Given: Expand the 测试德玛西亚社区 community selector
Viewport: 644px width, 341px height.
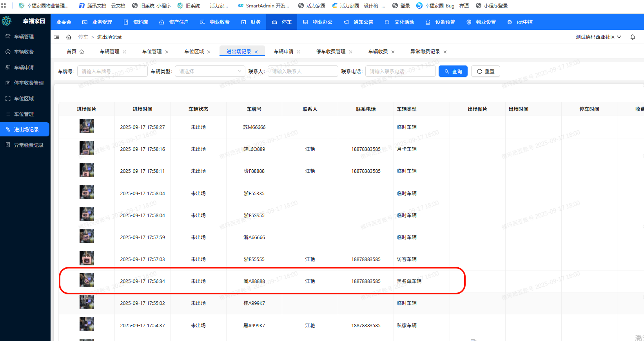Looking at the screenshot, I should click(598, 37).
